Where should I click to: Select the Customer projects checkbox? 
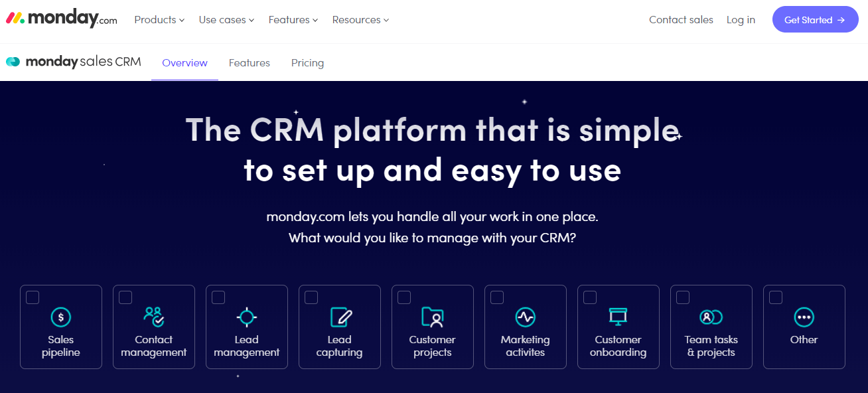point(404,297)
